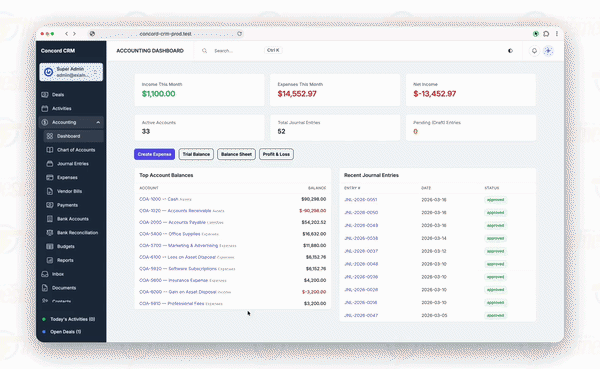Select Journal Entries menu item

click(73, 163)
